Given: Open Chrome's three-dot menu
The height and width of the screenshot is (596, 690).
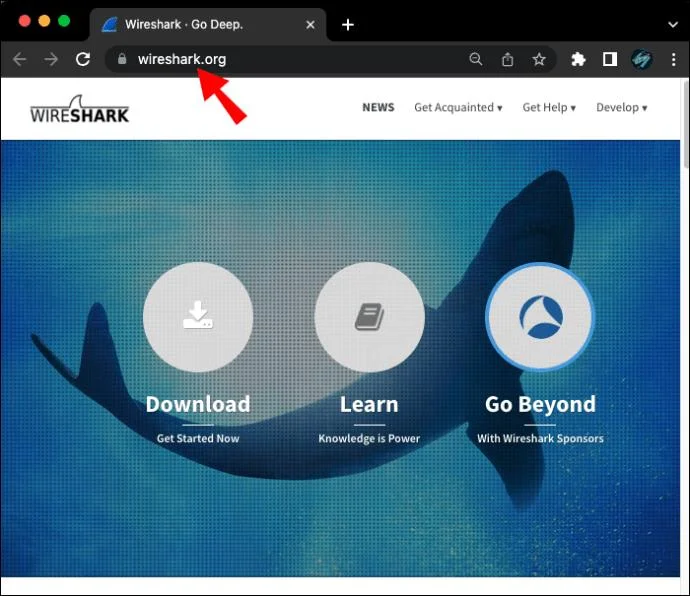Looking at the screenshot, I should pos(674,59).
